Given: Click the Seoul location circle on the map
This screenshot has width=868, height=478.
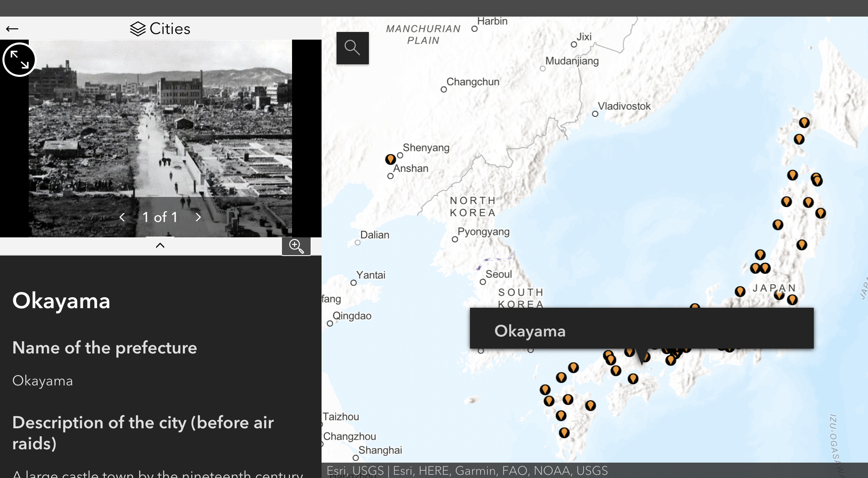Looking at the screenshot, I should [484, 282].
